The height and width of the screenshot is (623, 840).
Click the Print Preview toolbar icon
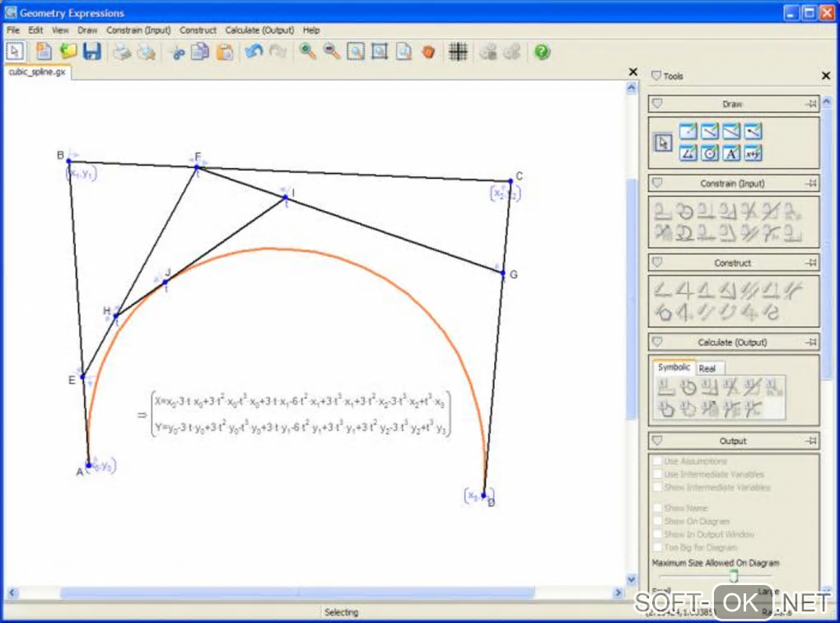tap(147, 52)
